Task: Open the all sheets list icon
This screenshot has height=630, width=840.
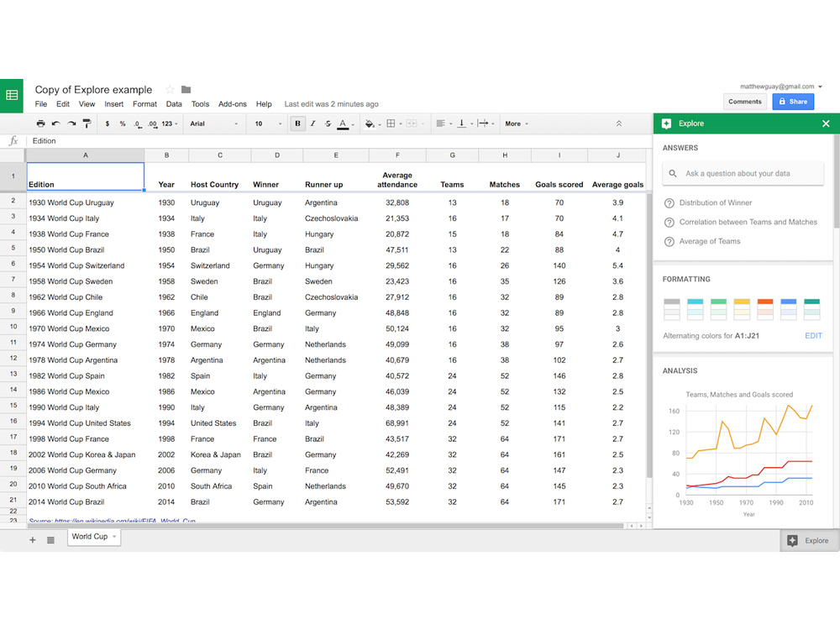Action: tap(51, 540)
